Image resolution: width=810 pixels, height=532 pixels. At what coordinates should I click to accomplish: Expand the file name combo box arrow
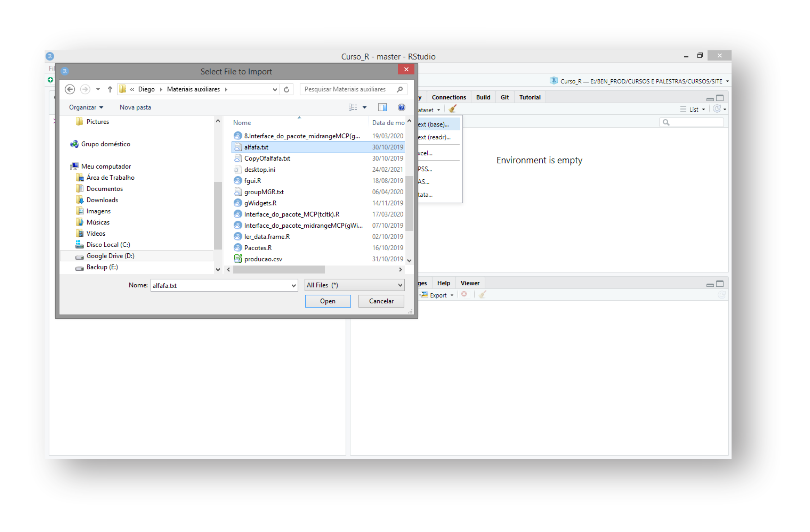tap(293, 286)
